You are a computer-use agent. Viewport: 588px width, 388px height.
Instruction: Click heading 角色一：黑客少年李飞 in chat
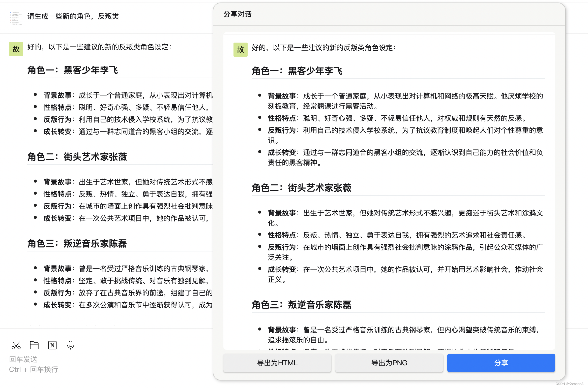click(x=73, y=70)
